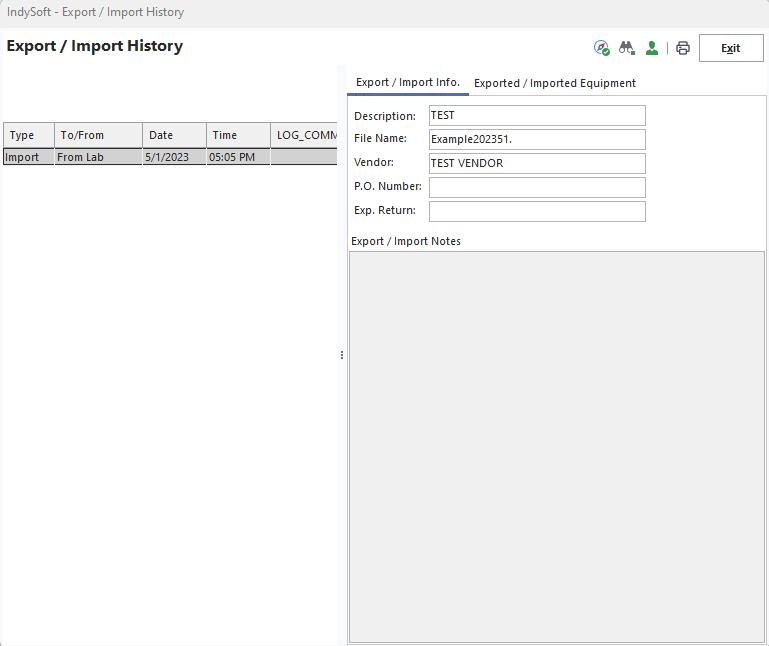
Task: Select the Export / Import Info. tab
Action: 408,82
